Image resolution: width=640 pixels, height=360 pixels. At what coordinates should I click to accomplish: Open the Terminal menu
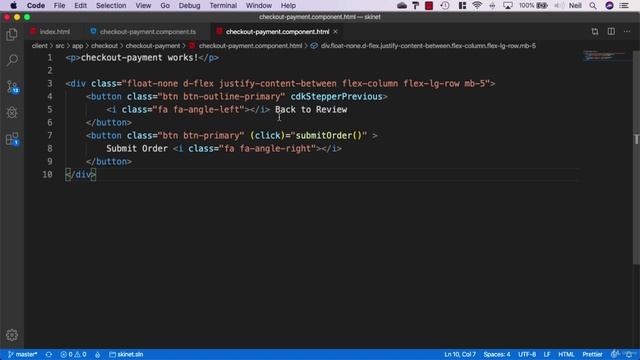pos(223,5)
